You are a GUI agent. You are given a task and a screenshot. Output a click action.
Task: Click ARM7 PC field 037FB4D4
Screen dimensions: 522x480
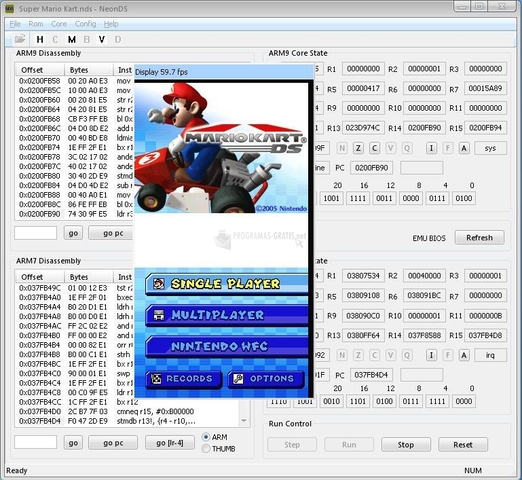coord(371,375)
